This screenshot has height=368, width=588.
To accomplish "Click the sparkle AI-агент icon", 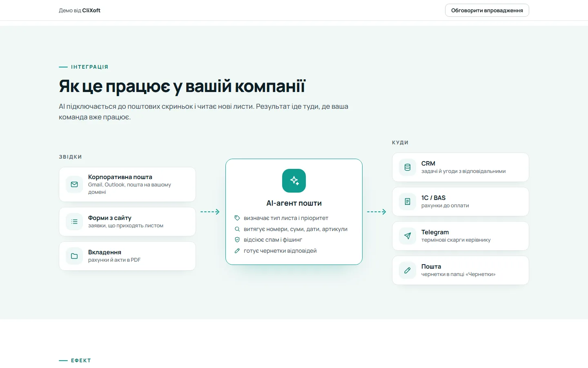I will point(294,181).
